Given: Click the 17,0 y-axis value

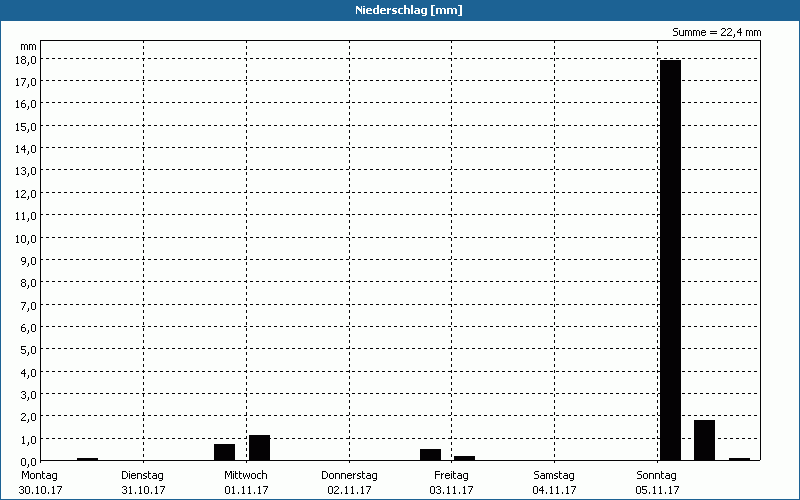Looking at the screenshot, I should click(x=26, y=82).
